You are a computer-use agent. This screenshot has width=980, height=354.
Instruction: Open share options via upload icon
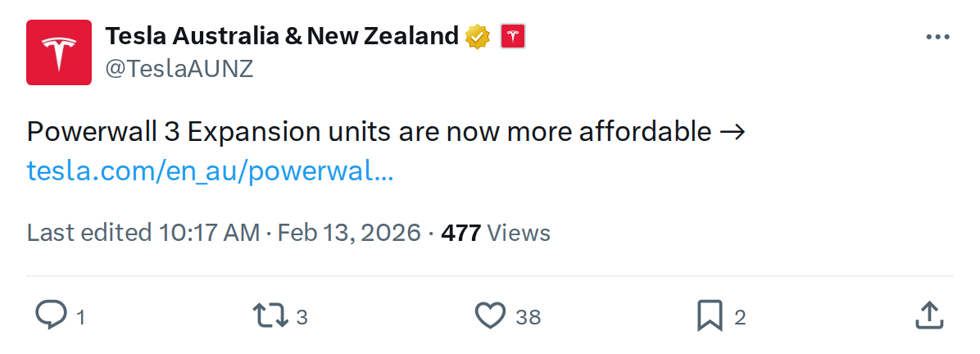(x=927, y=315)
